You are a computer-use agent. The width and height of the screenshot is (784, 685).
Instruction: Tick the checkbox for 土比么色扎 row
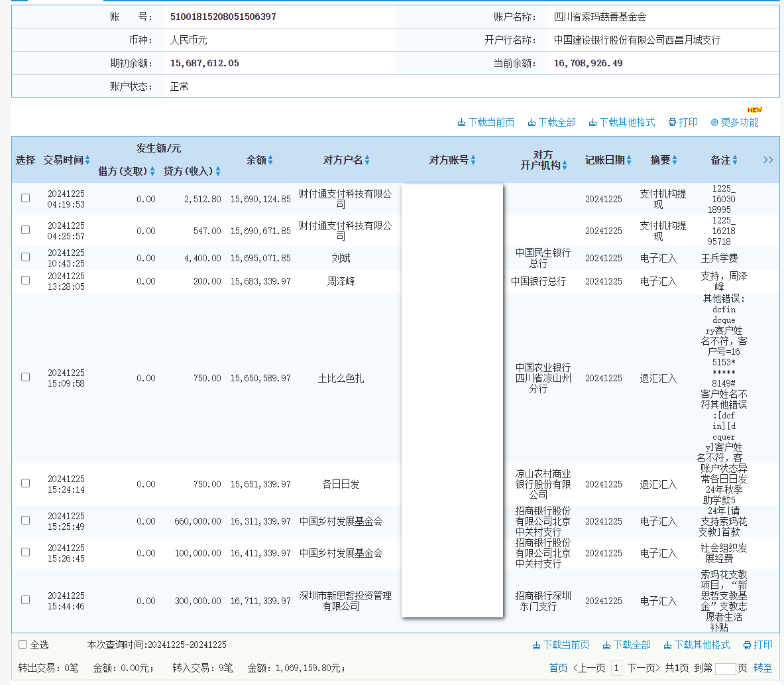click(x=25, y=377)
